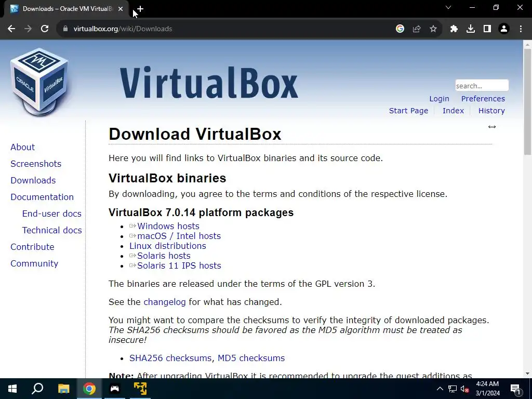Screen dimensions: 532x399
Task: Click the scrollbar up arrow
Action: (x=527, y=45)
